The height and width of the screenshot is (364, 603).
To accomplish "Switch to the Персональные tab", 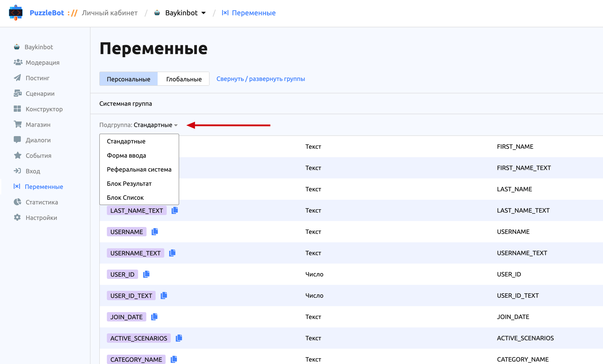I will click(129, 79).
